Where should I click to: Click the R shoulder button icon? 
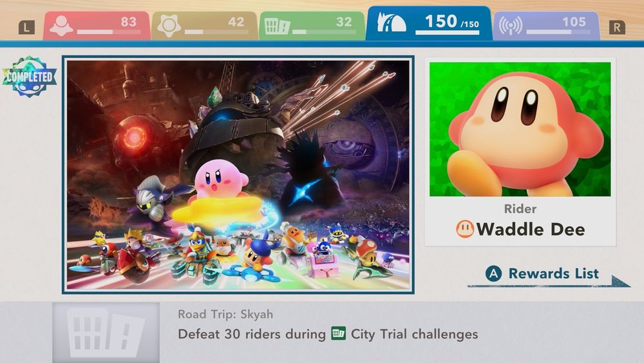[617, 28]
